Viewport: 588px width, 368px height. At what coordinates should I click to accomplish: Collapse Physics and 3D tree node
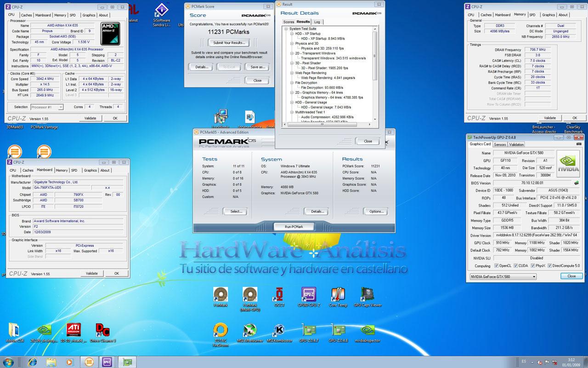[x=292, y=43]
